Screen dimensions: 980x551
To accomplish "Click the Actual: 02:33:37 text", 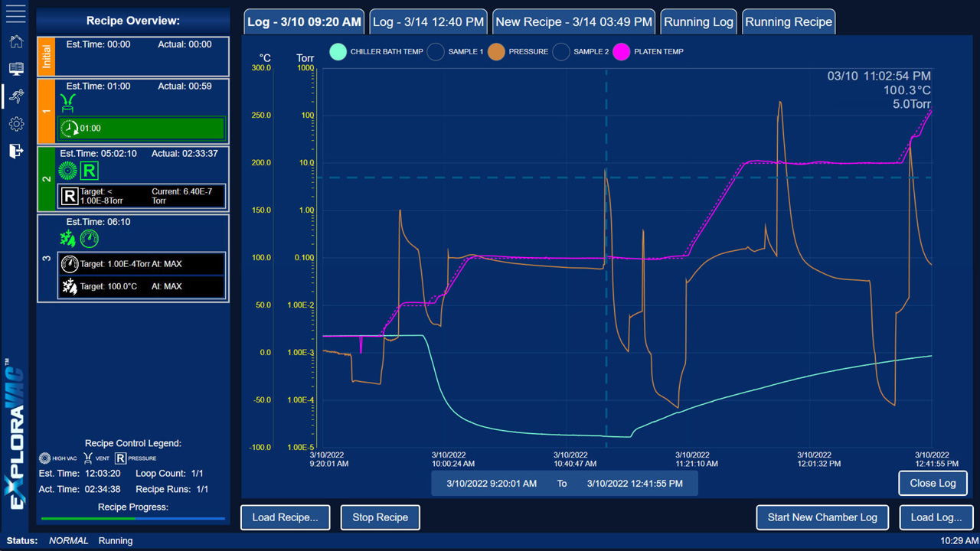I will point(185,154).
